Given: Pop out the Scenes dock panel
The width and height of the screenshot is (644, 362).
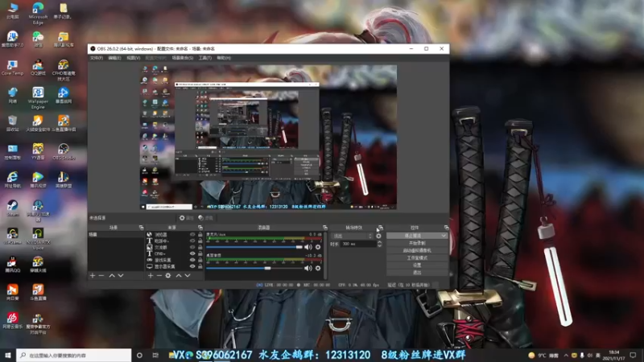Looking at the screenshot, I should coord(142,228).
